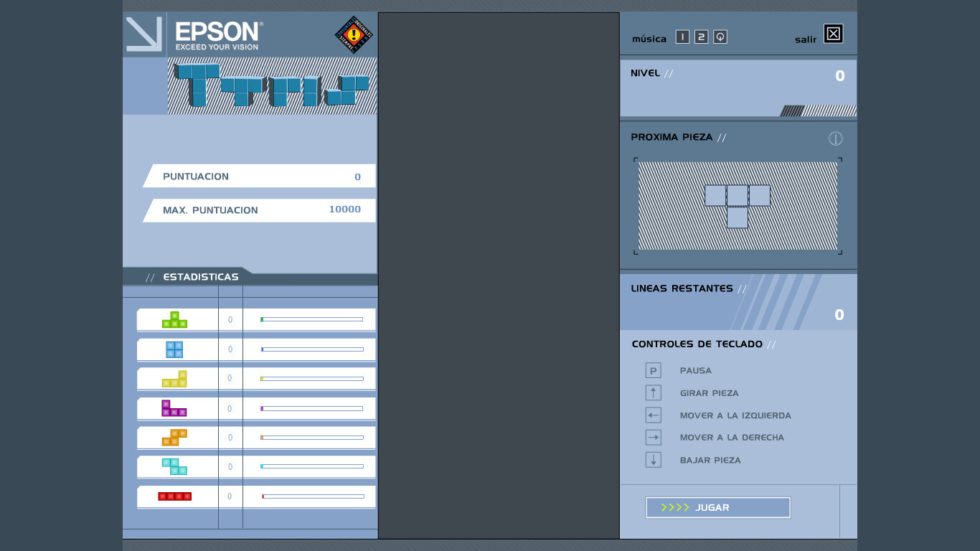Click the next piece preview box
This screenshot has width=980, height=551.
[x=738, y=206]
